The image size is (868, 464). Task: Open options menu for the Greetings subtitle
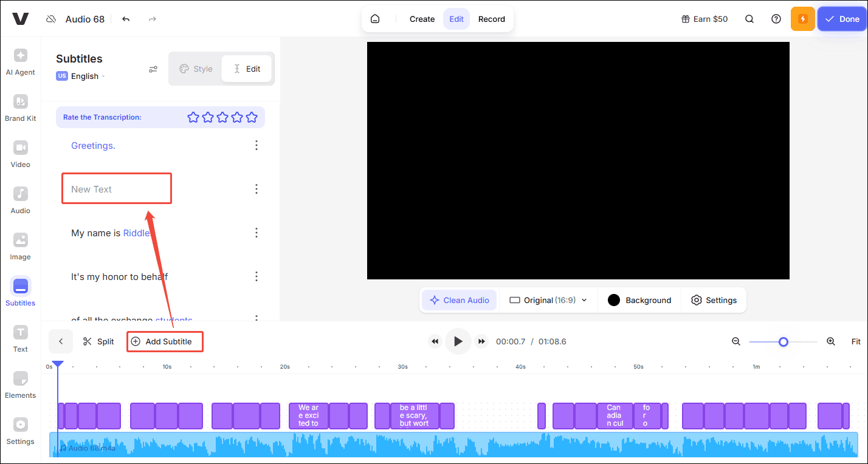click(257, 145)
